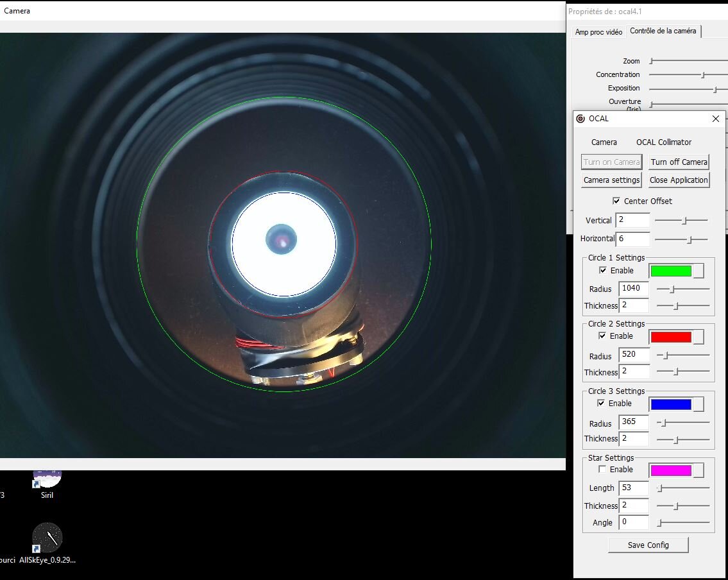Click the Turn off Camera button
728x580 pixels.
pyautogui.click(x=679, y=162)
